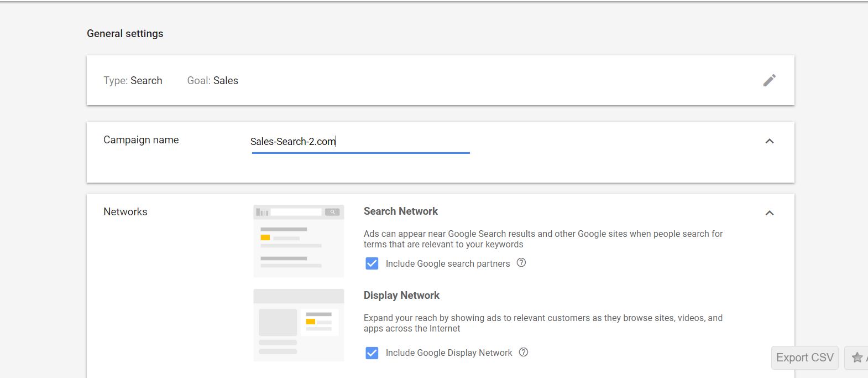
Task: Edit campaign type and goal with pencil icon
Action: pos(769,80)
